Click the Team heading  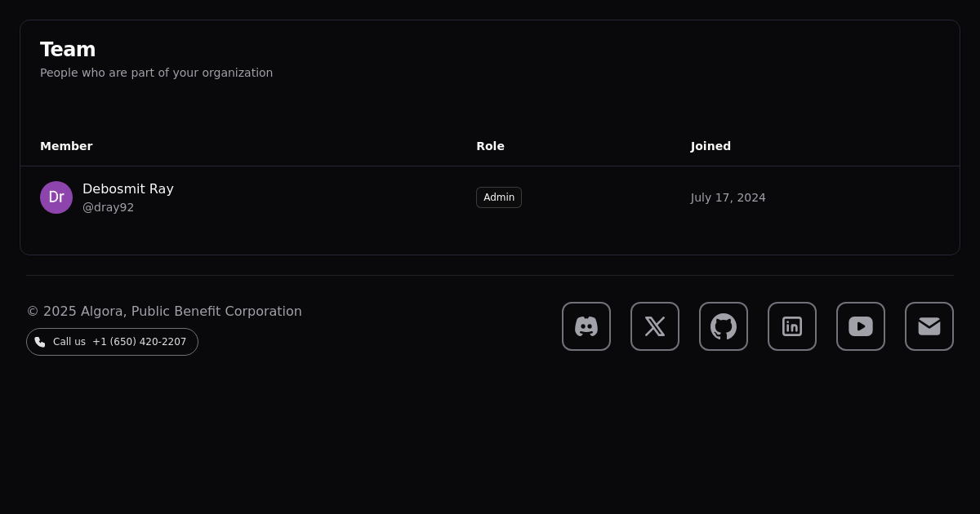(x=68, y=50)
